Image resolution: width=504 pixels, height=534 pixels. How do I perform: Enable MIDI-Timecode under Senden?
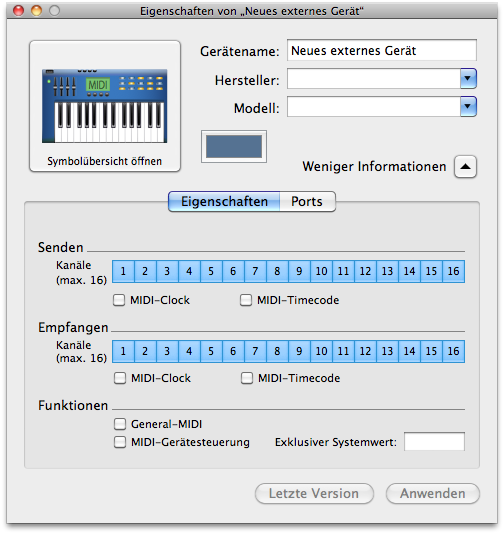point(246,300)
